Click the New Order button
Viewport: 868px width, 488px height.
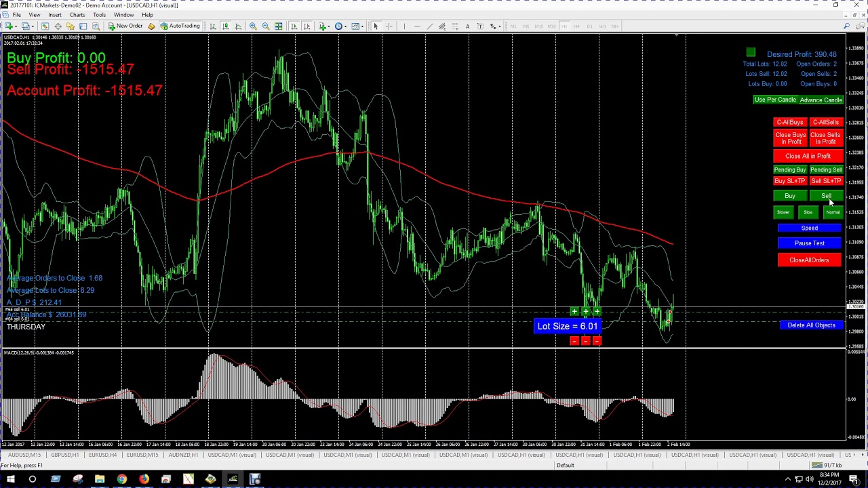(x=125, y=26)
